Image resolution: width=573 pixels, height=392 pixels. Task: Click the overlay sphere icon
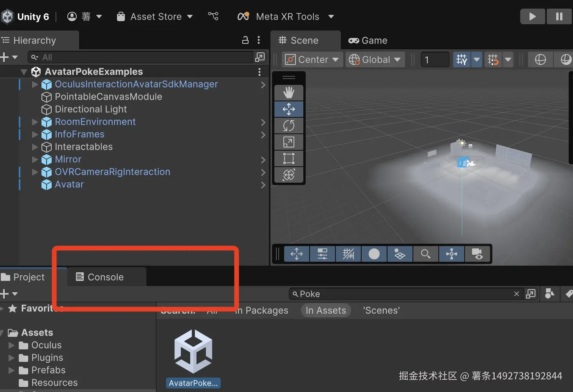click(x=374, y=254)
